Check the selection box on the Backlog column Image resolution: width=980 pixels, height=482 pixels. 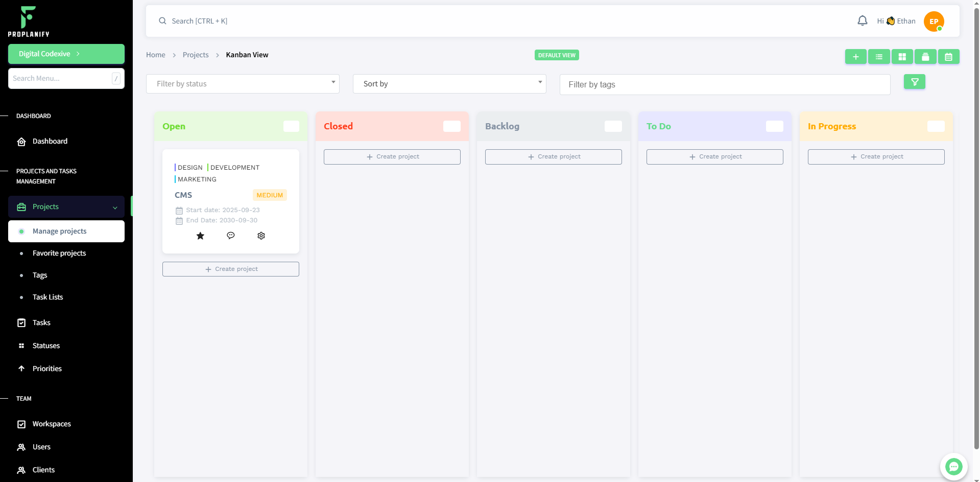(x=613, y=126)
